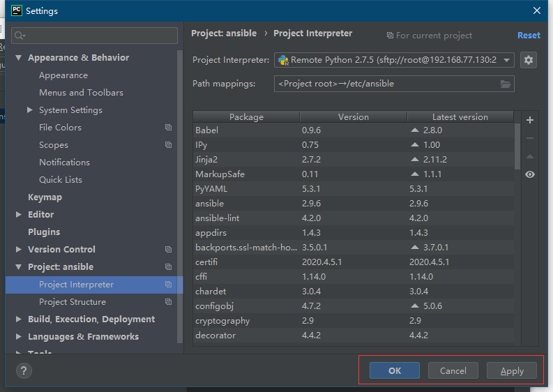Select the backports.ssl-match-ho... package row
Viewport: 553px width, 392px height.
click(x=354, y=248)
